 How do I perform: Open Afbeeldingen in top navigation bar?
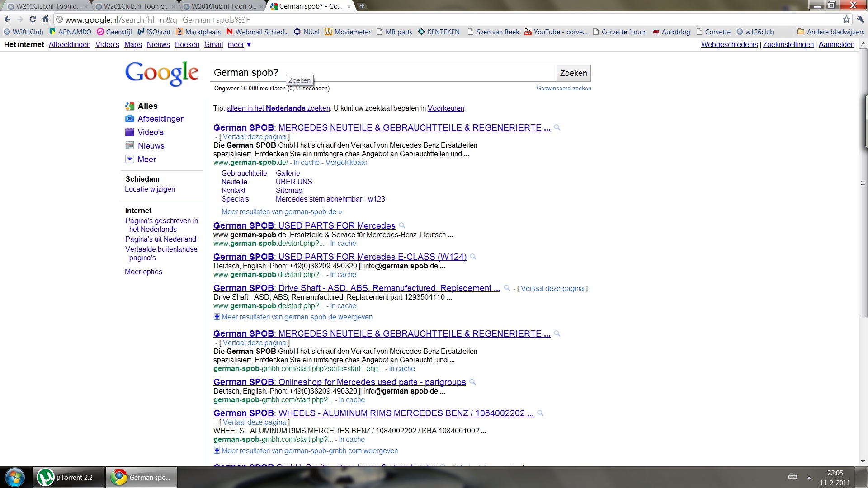coord(70,44)
